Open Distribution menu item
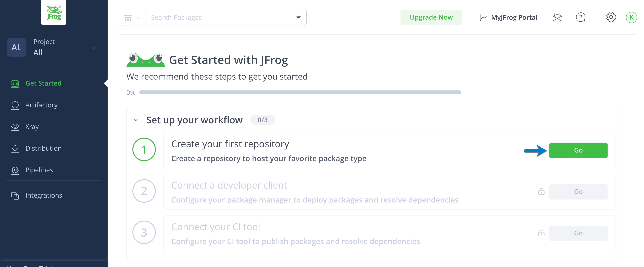This screenshot has width=644, height=267. pos(44,148)
